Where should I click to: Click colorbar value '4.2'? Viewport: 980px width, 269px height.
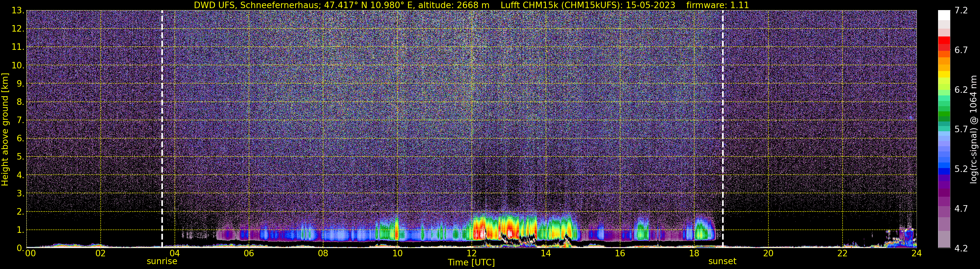pos(961,248)
